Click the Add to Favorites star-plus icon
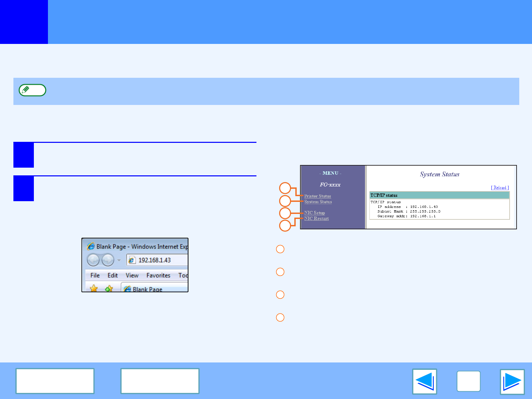Screen dimensions: 532x399 click(109, 288)
